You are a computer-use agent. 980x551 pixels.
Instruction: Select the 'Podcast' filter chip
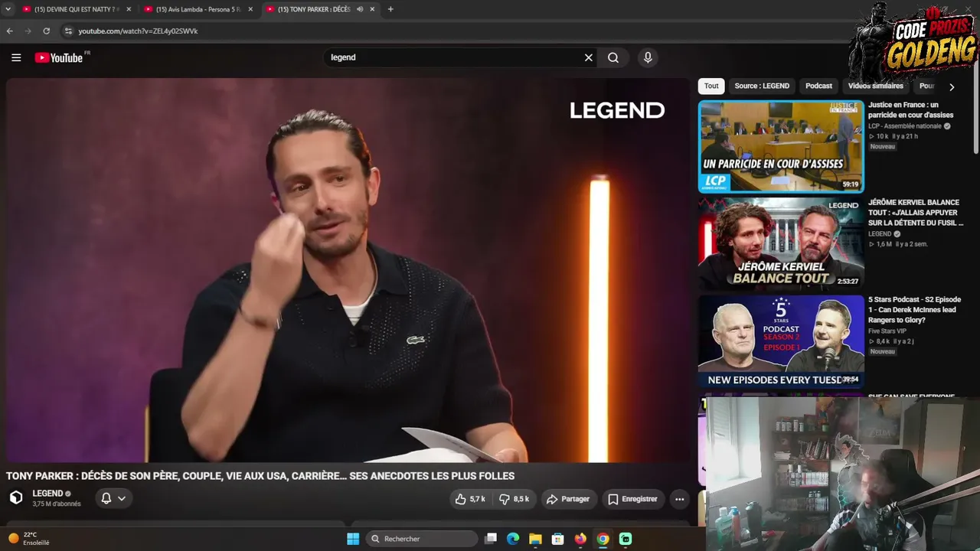(x=818, y=86)
